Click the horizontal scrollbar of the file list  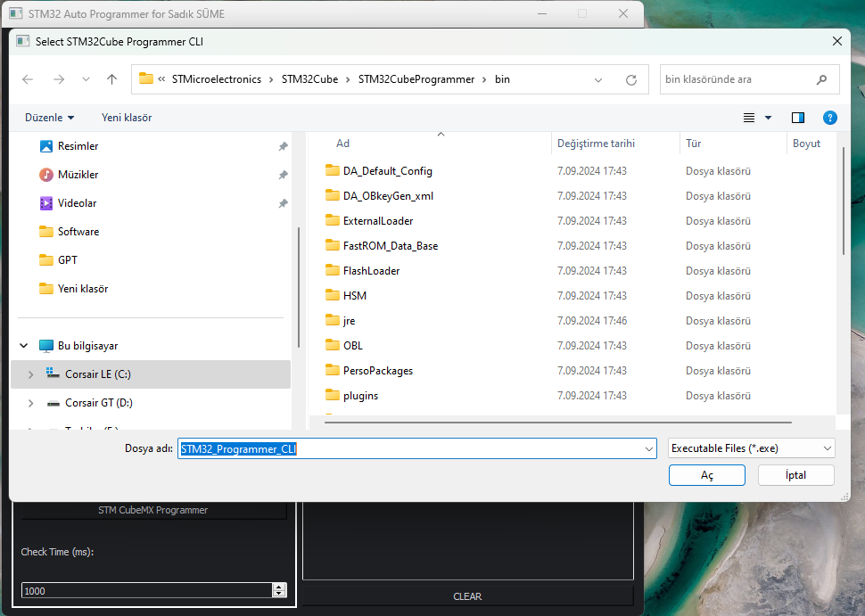(x=558, y=423)
